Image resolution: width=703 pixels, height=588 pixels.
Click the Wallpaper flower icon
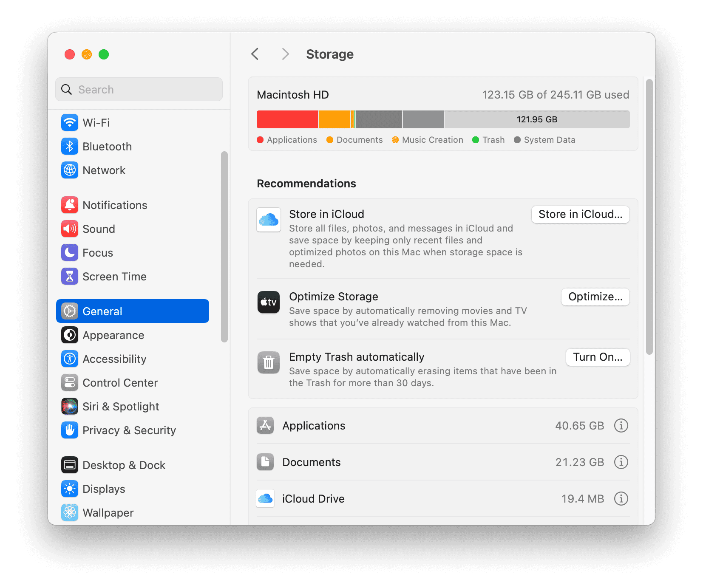pos(70,513)
